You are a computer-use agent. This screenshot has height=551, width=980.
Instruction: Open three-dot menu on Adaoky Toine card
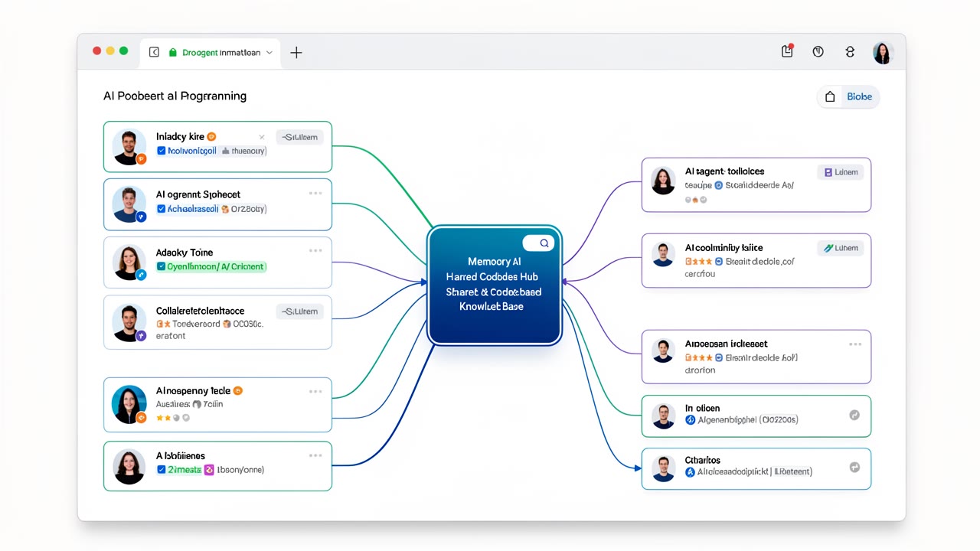pos(315,250)
